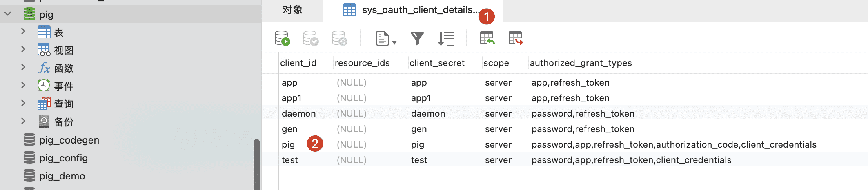This screenshot has width=868, height=190.
Task: Open the Filter funnel tool
Action: point(417,38)
